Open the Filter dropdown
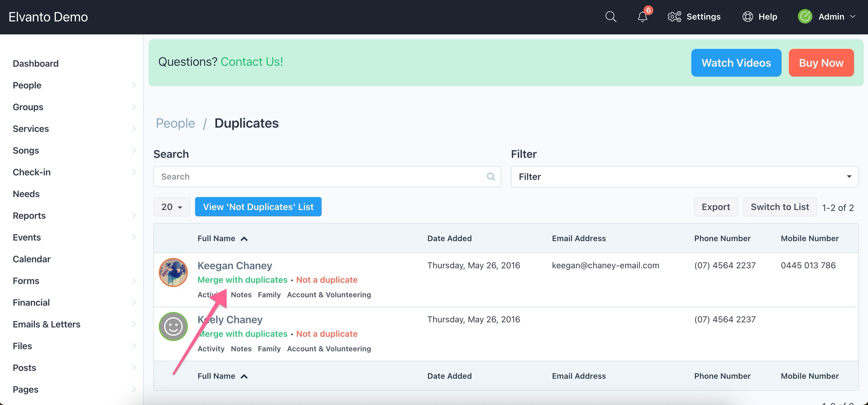The height and width of the screenshot is (405, 868). point(684,177)
